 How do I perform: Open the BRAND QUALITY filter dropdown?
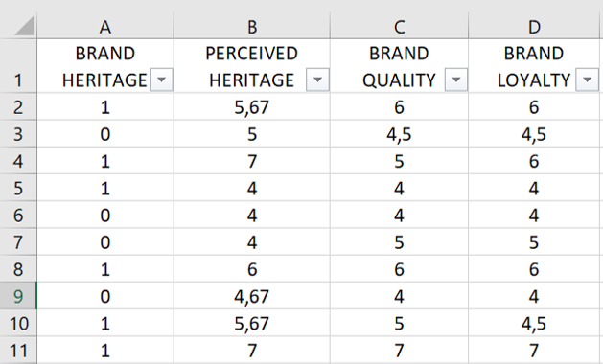(x=455, y=80)
